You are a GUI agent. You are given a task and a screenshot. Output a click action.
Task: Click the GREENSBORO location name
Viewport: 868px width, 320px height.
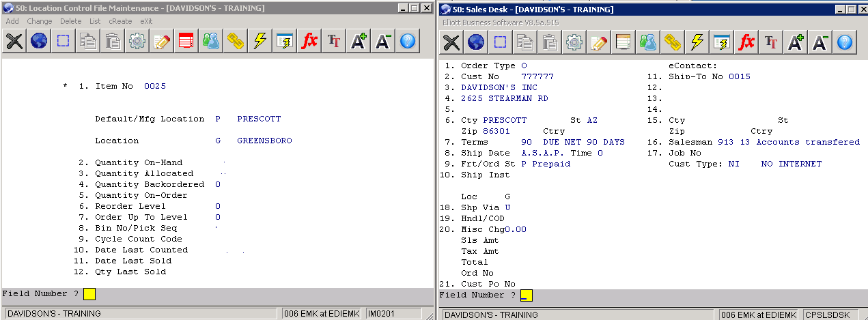pos(264,141)
